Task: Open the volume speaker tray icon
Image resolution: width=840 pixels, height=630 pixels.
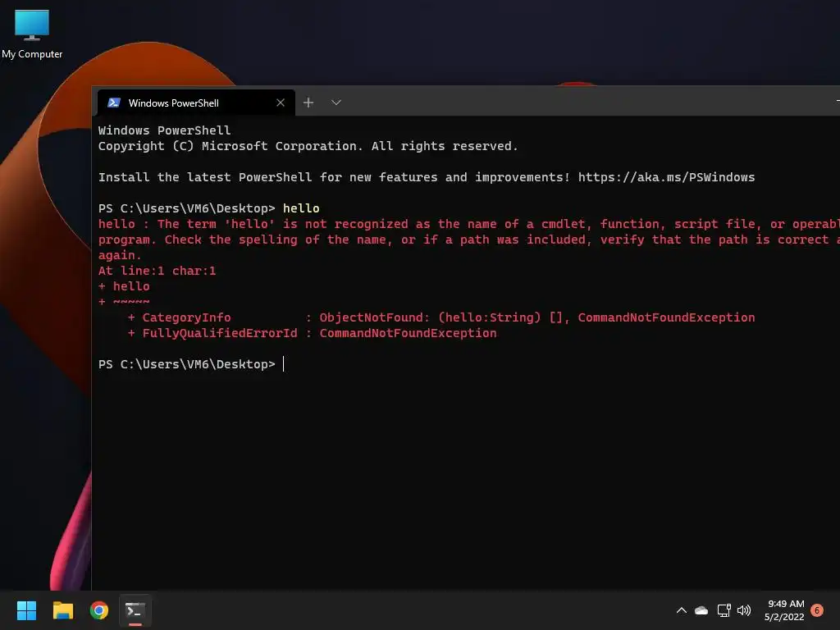Action: (x=744, y=610)
